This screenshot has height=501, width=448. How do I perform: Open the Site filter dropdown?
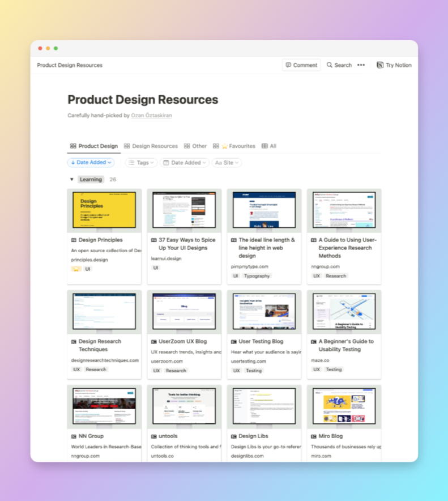227,163
